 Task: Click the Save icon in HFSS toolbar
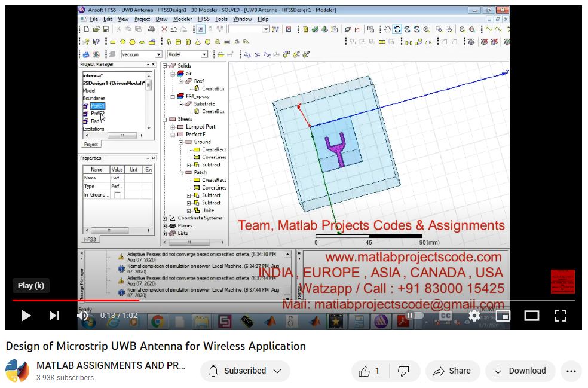click(x=106, y=29)
